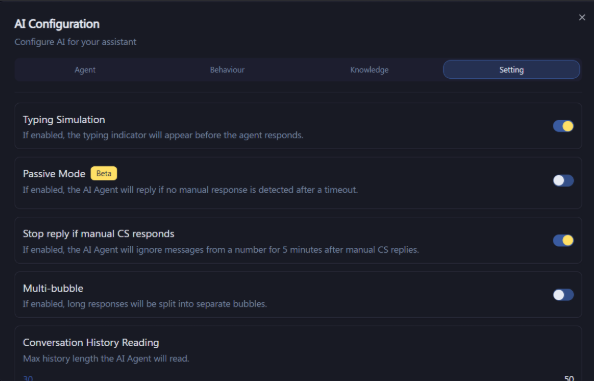Click the Beta badge next to Passive Mode
Image resolution: width=594 pixels, height=381 pixels.
pyautogui.click(x=104, y=173)
